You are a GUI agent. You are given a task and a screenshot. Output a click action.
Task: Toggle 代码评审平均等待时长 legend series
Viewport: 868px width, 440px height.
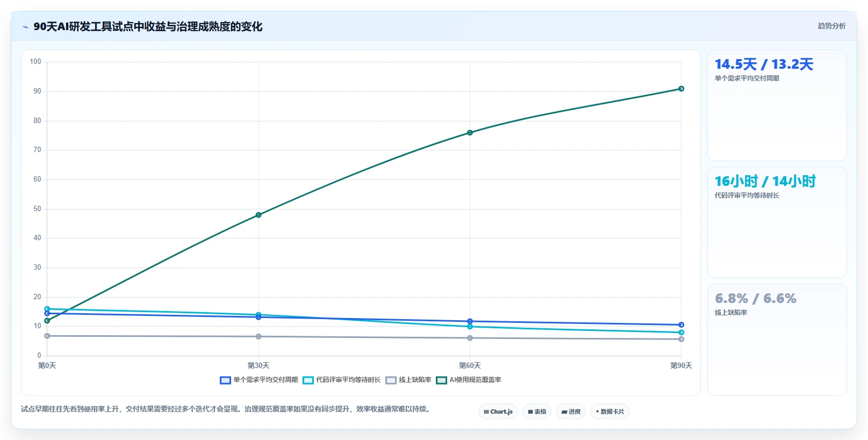pyautogui.click(x=341, y=380)
